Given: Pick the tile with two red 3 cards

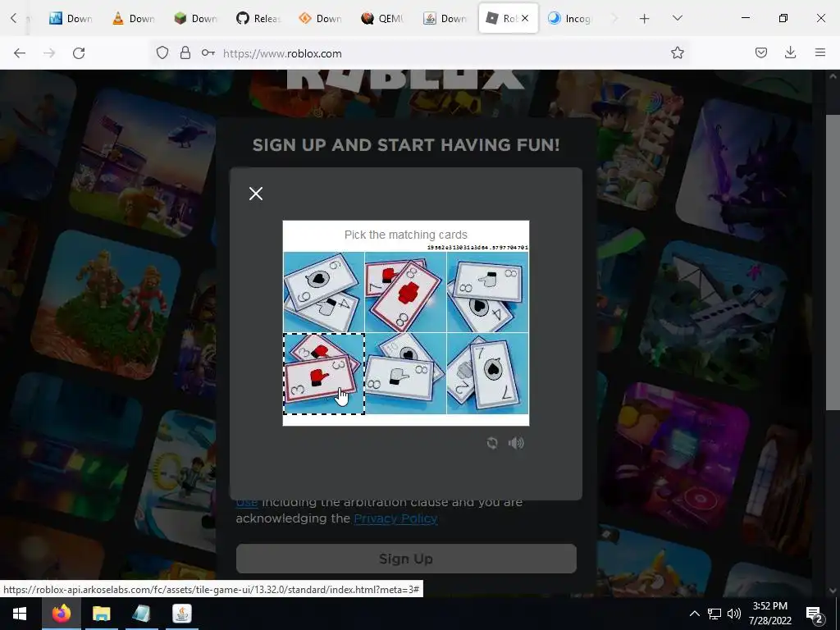Looking at the screenshot, I should [323, 374].
